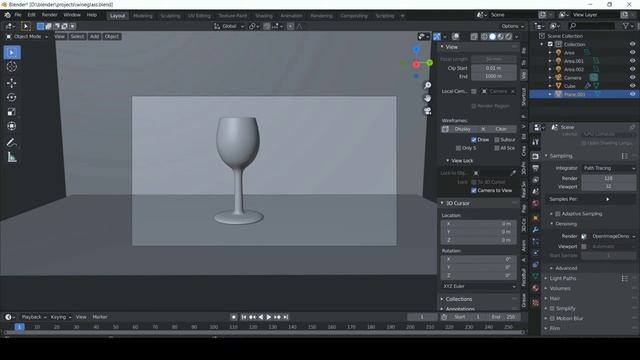Switch to rendered viewport shading

tap(509, 37)
